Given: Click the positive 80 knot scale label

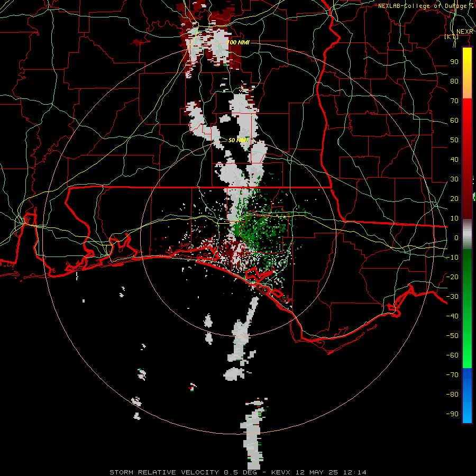Looking at the screenshot, I should pos(454,81).
